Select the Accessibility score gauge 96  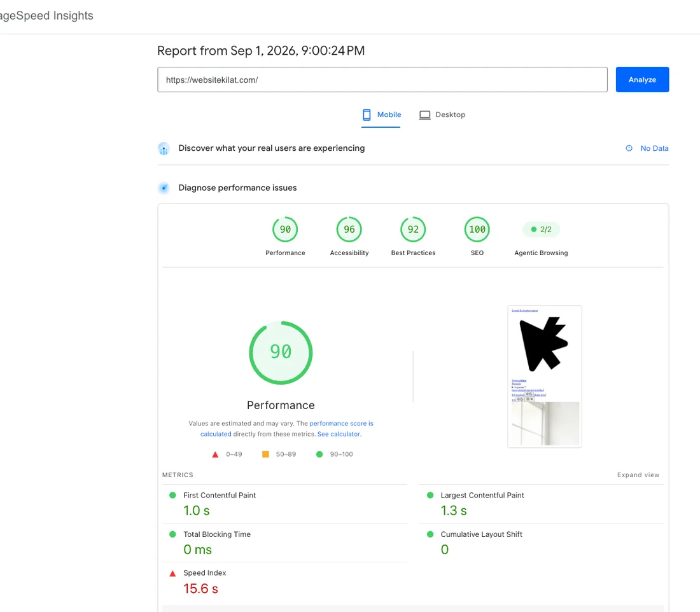pyautogui.click(x=349, y=230)
